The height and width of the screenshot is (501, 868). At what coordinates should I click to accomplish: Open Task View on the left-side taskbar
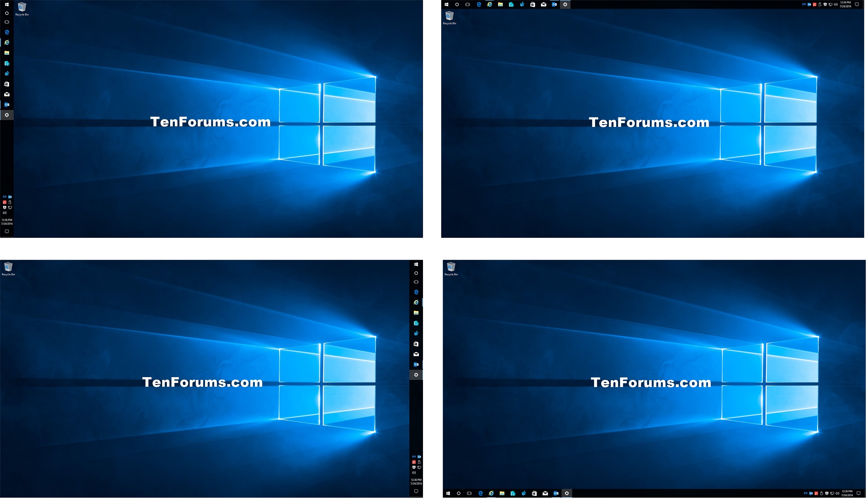click(x=7, y=22)
